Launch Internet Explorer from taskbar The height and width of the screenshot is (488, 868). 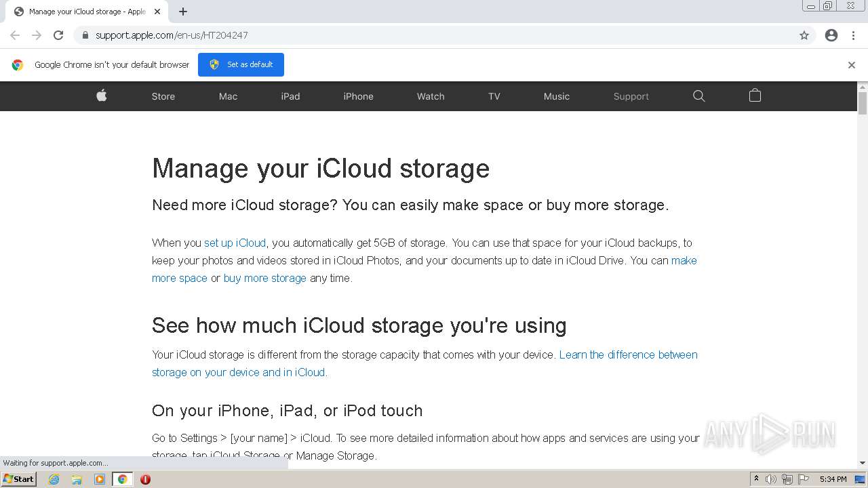[54, 479]
